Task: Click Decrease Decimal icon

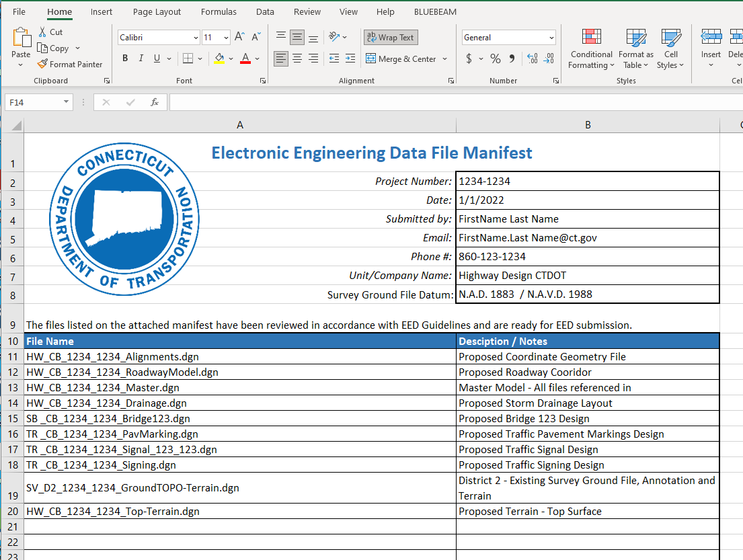Action: tap(549, 58)
